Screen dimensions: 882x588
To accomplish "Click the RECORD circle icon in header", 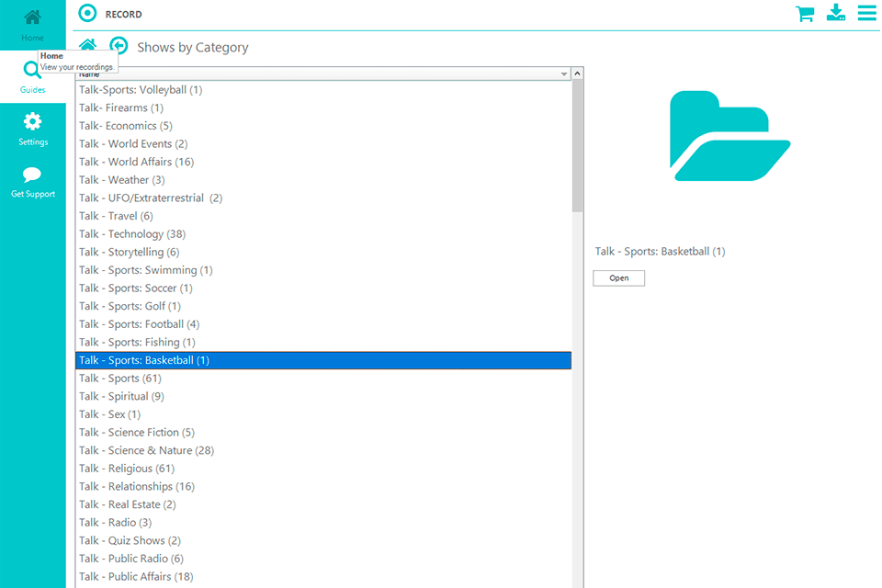I will [x=87, y=14].
